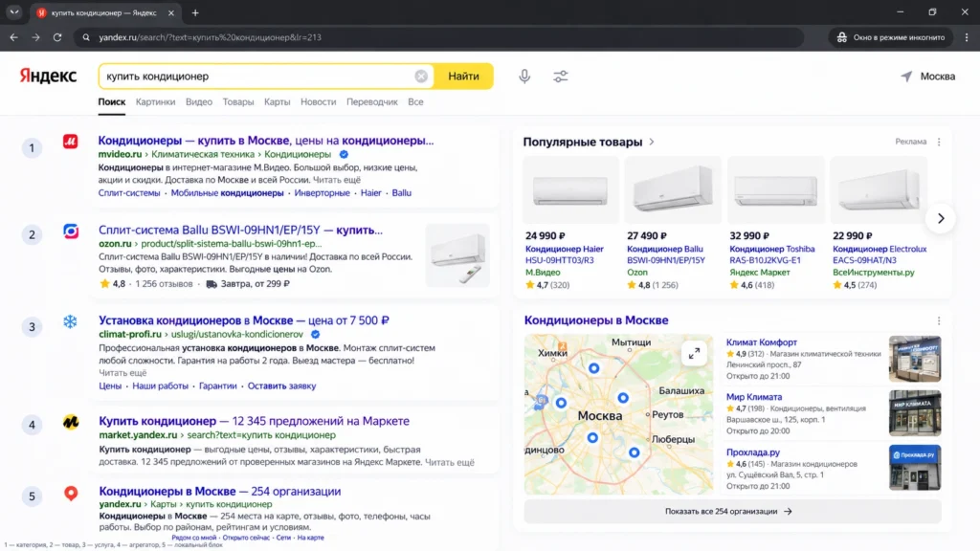The width and height of the screenshot is (980, 551).
Task: Click the Кондиционеры в Москве map heading
Action: (x=596, y=320)
